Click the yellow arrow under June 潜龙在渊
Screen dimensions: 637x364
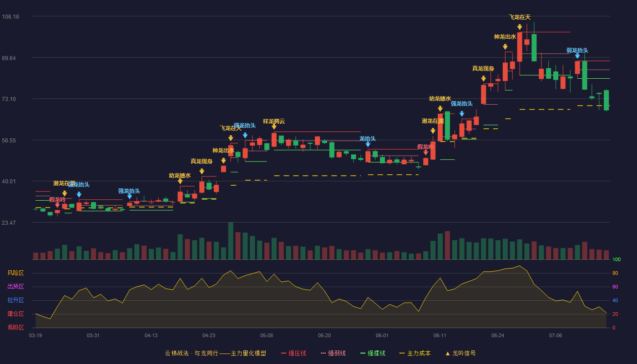433,131
